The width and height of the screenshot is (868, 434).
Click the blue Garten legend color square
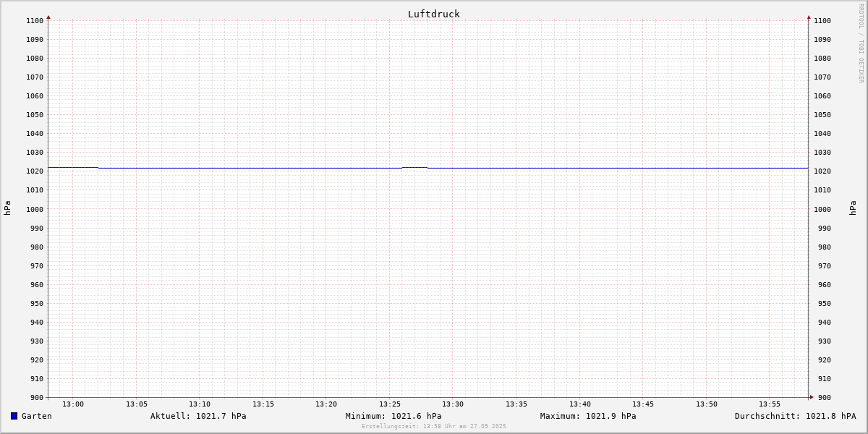[14, 416]
